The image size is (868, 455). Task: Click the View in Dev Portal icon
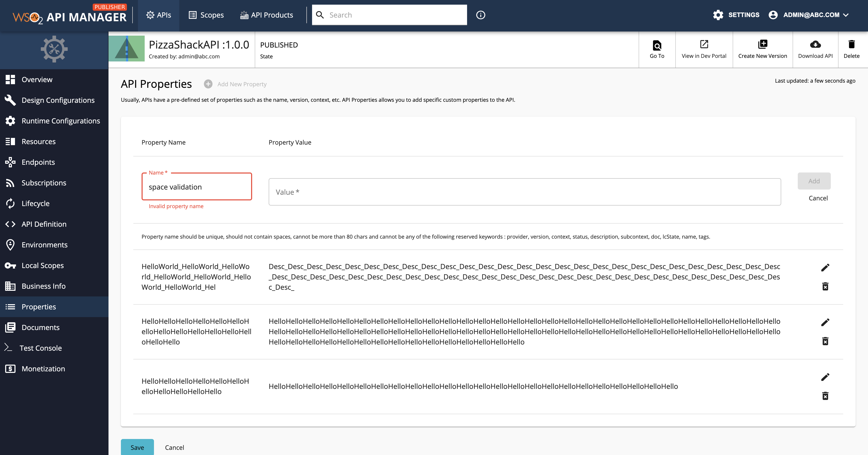pyautogui.click(x=703, y=45)
